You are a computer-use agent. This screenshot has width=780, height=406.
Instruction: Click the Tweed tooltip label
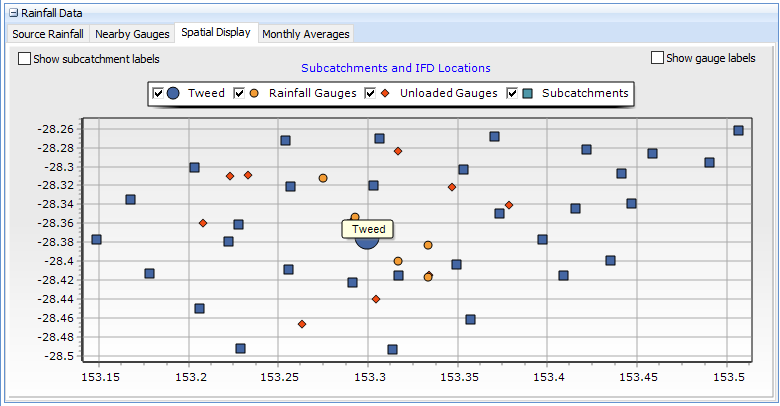[x=368, y=229]
